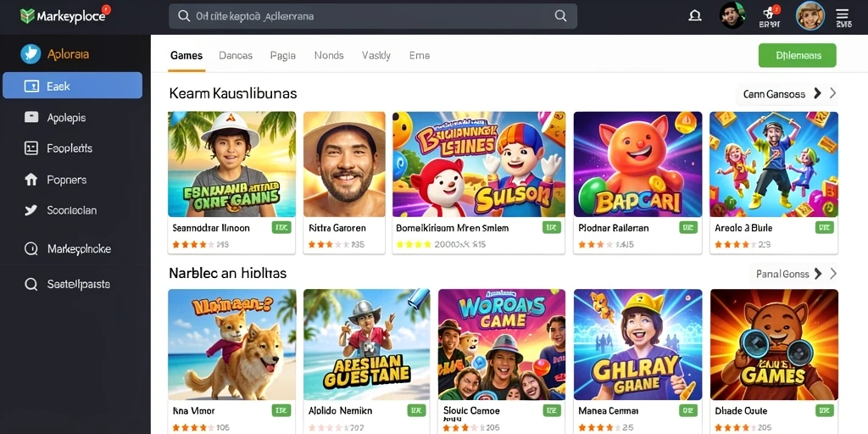Click inside the top search field
Image resolution: width=868 pixels, height=434 pixels.
point(373,16)
